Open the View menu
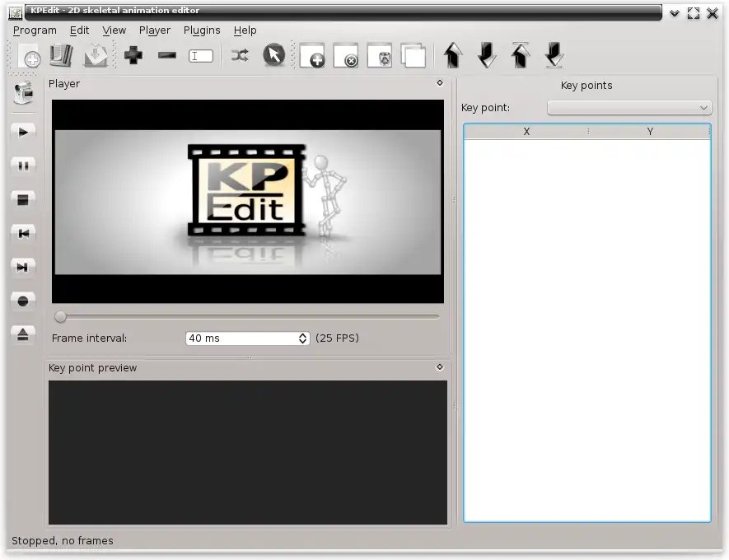Viewport: 729px width, 560px height. 114,30
